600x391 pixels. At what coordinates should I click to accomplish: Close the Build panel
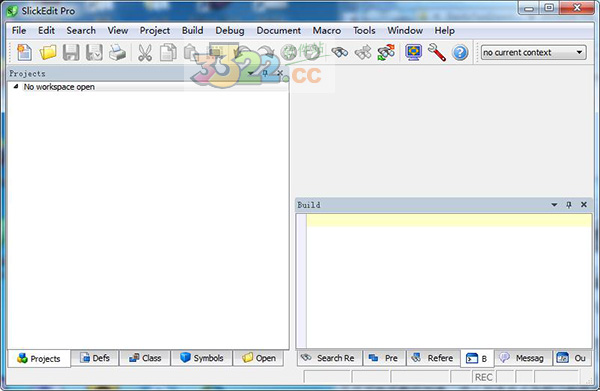[x=584, y=205]
